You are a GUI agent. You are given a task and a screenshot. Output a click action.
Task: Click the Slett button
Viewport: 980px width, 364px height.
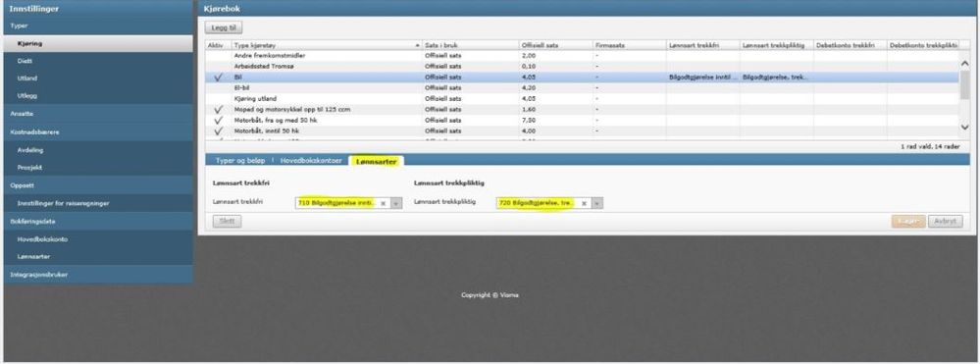click(227, 222)
